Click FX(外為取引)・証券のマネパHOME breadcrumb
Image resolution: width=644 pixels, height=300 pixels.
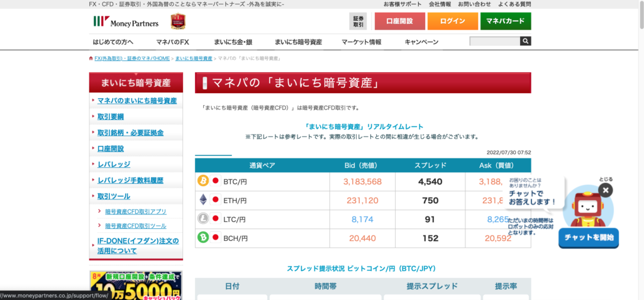132,58
